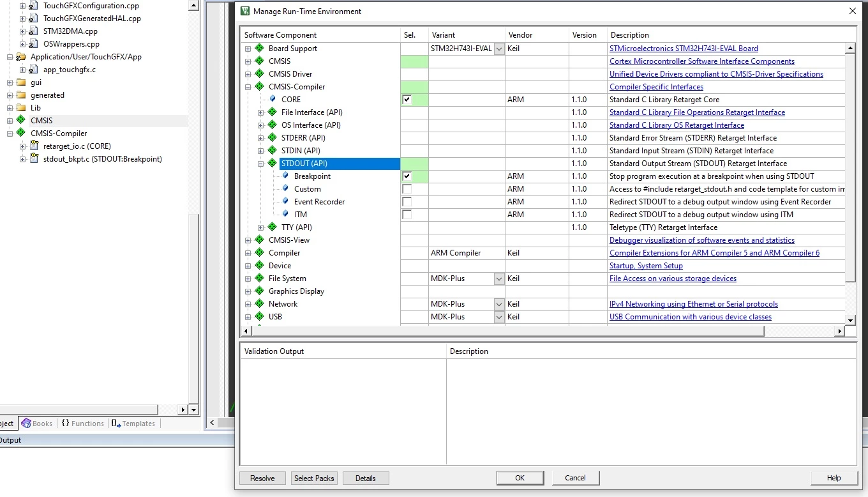Collapse the CMSIS-Compiler component group

click(x=248, y=87)
